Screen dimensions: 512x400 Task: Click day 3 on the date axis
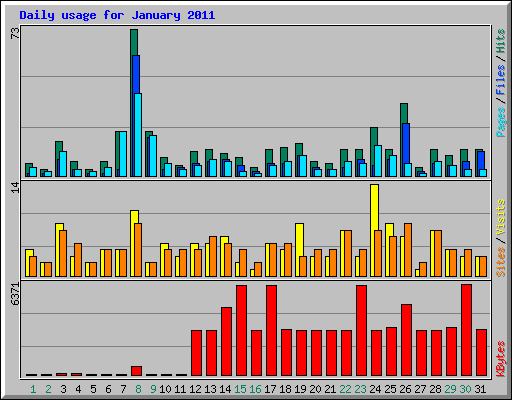coord(63,389)
